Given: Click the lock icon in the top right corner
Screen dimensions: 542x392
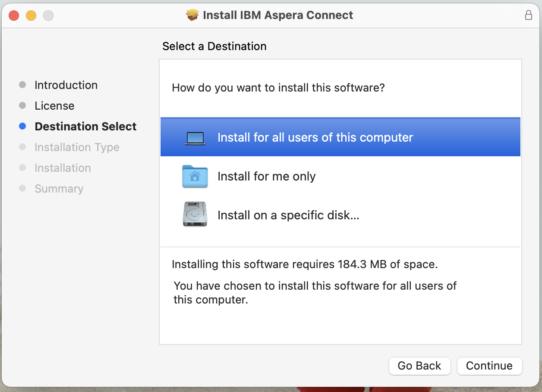Looking at the screenshot, I should click(x=528, y=15).
